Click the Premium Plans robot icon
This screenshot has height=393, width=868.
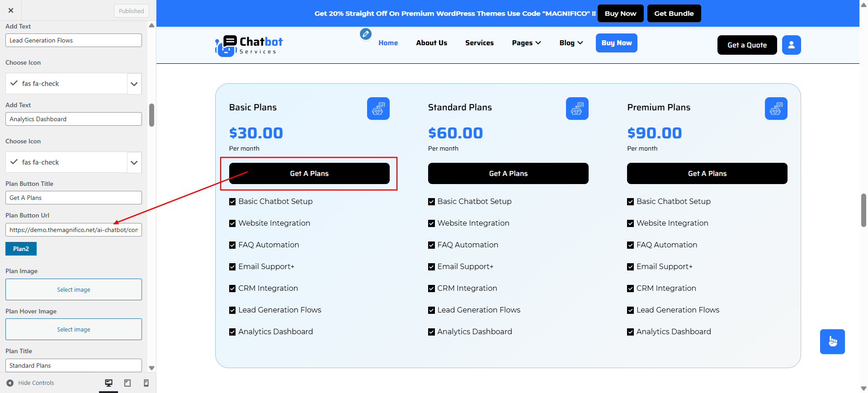tap(776, 109)
